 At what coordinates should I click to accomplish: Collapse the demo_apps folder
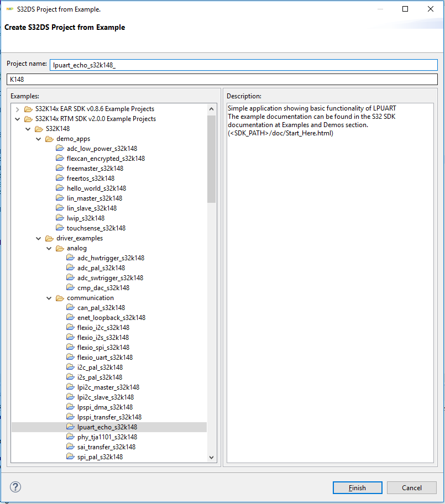pyautogui.click(x=39, y=139)
